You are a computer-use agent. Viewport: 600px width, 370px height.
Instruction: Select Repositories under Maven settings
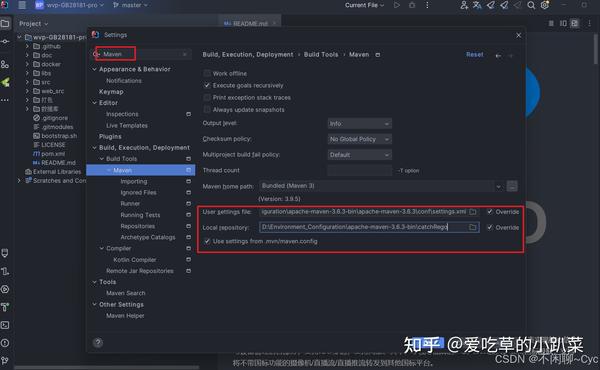(x=138, y=226)
